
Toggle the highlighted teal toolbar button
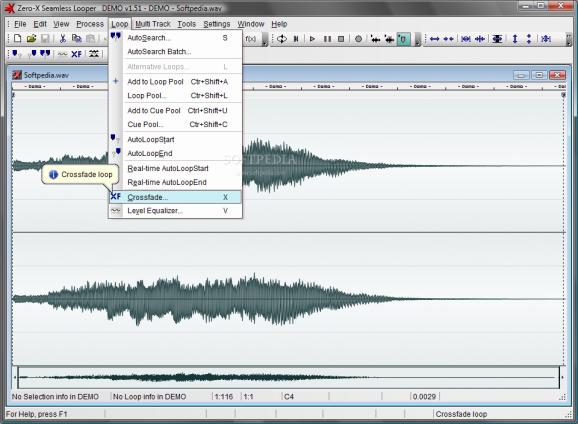click(x=403, y=39)
